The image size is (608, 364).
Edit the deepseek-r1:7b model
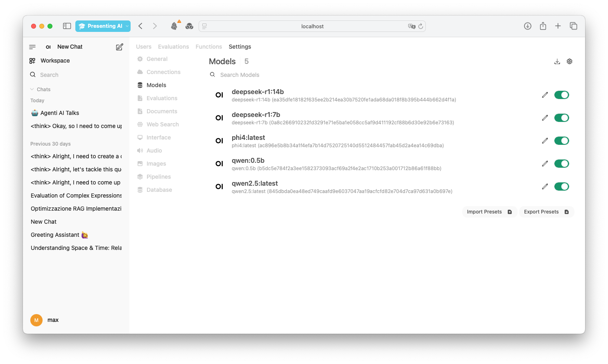point(545,118)
